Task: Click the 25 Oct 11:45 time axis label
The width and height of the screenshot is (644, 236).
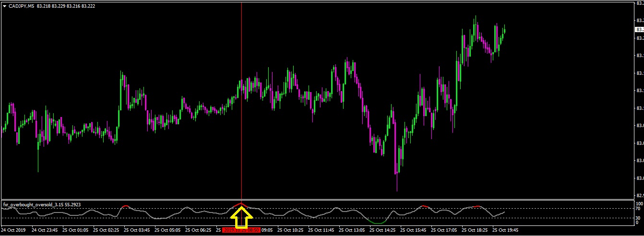Action: tap(322, 230)
